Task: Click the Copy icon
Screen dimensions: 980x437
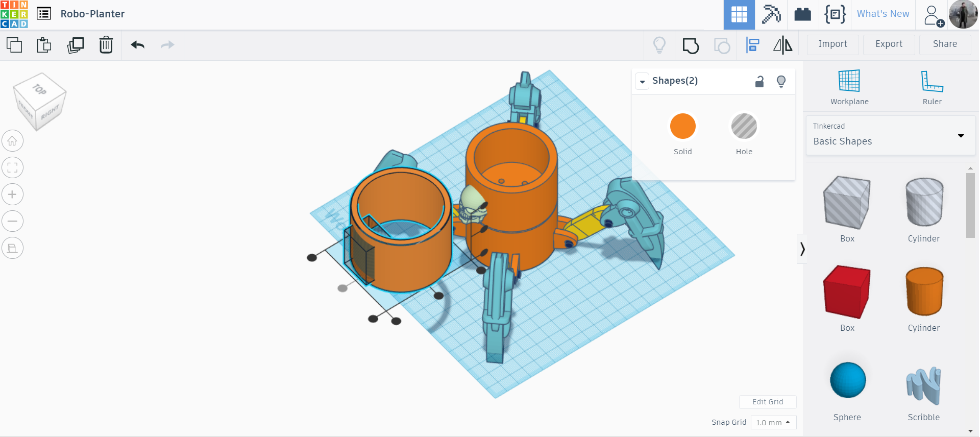Action: 14,45
